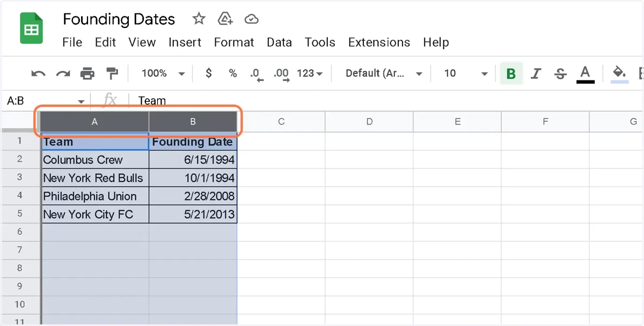Open the View menu
The width and height of the screenshot is (644, 326).
[x=142, y=42]
